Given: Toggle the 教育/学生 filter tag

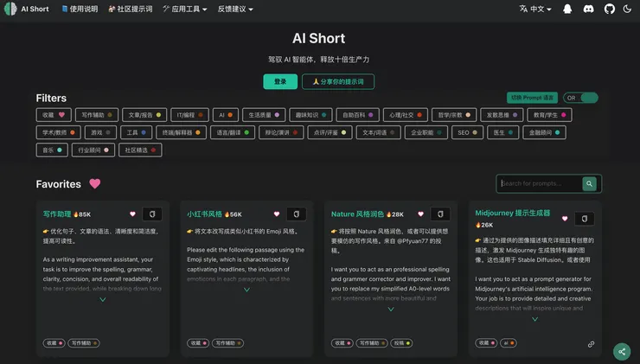Looking at the screenshot, I should (x=549, y=115).
